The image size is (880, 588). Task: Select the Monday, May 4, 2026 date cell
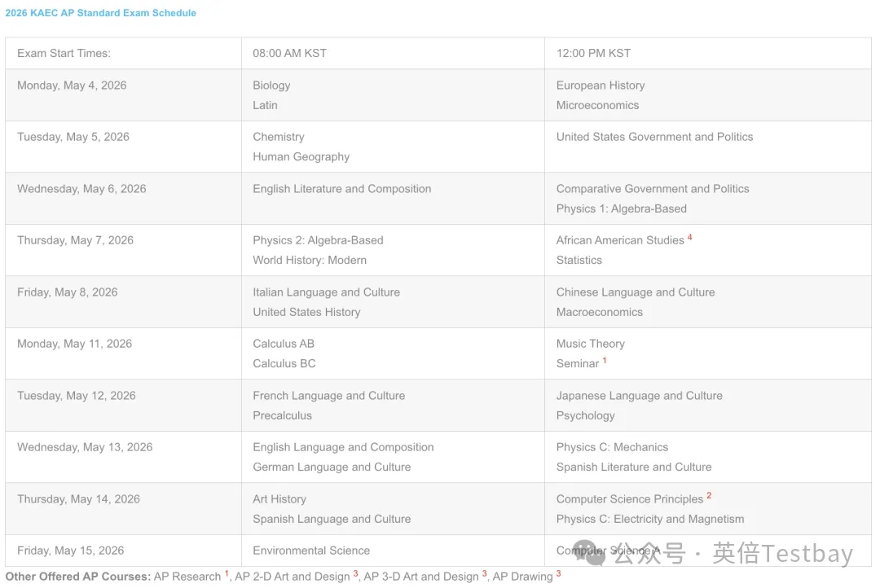tap(72, 86)
